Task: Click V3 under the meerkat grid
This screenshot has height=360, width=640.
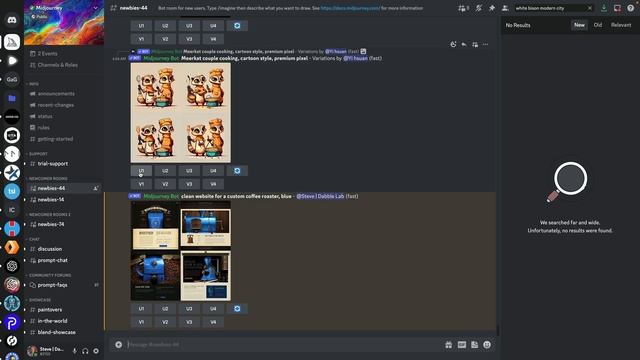Action: [189, 184]
